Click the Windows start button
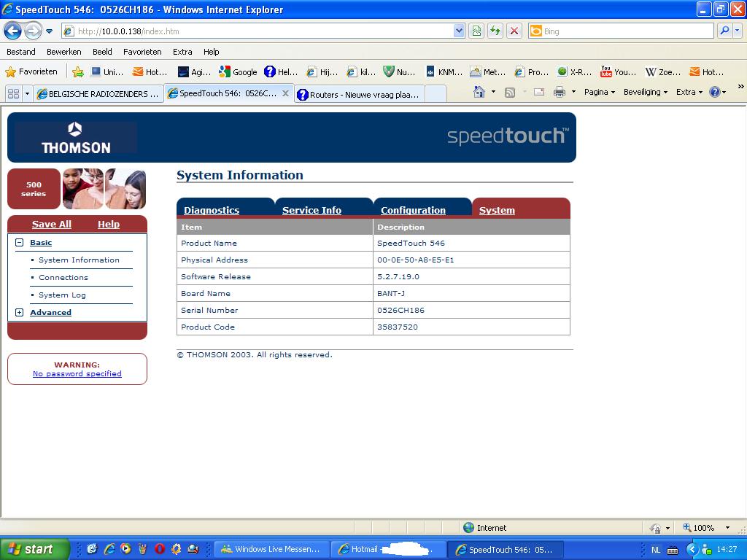The height and width of the screenshot is (560, 747). (x=34, y=549)
